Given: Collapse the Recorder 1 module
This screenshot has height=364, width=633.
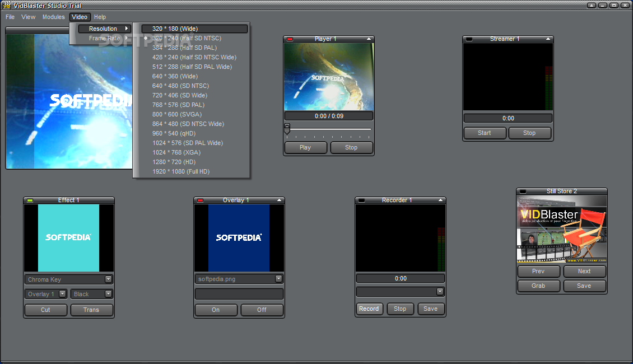Looking at the screenshot, I should pyautogui.click(x=440, y=200).
